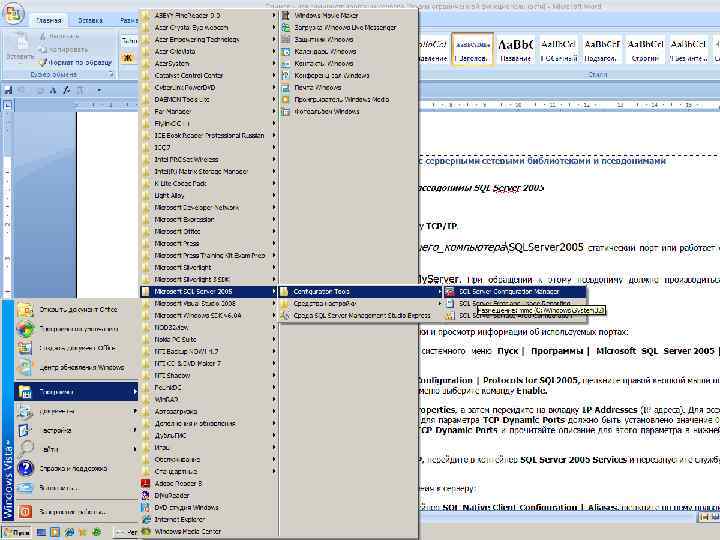Image resolution: width=720 pixels, height=540 pixels.
Task: Expand the Игры folder
Action: [209, 447]
